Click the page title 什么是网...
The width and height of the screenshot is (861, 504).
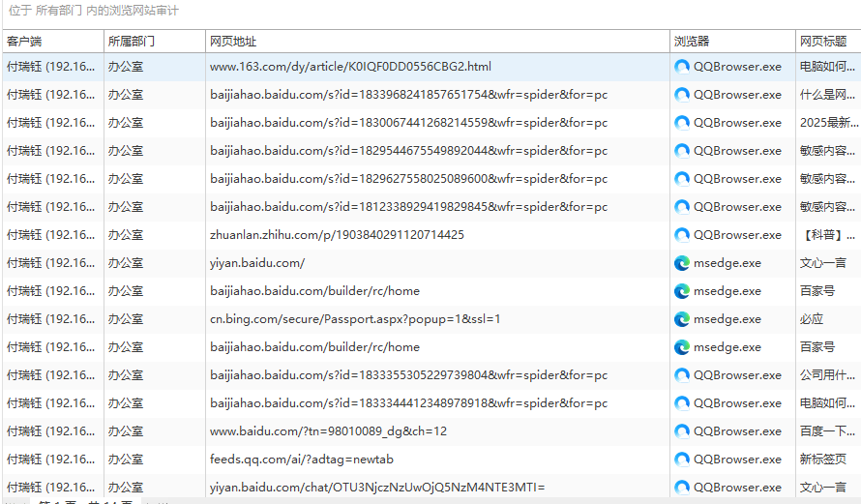click(x=827, y=95)
